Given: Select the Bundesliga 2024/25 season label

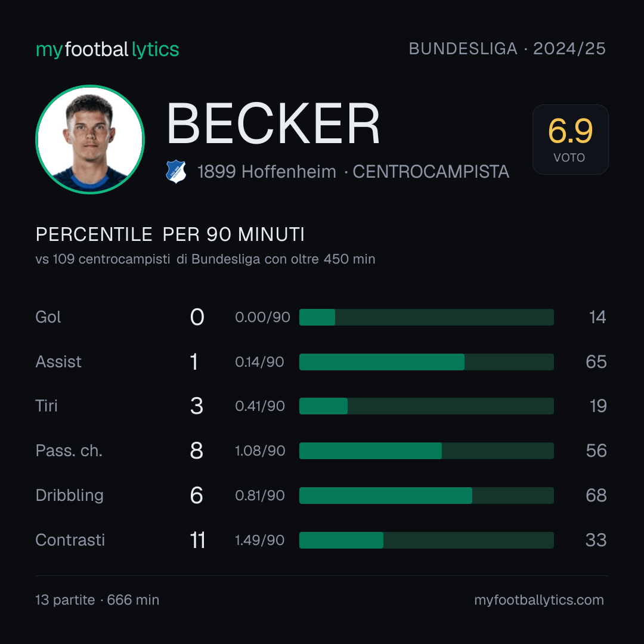Looking at the screenshot, I should (507, 49).
